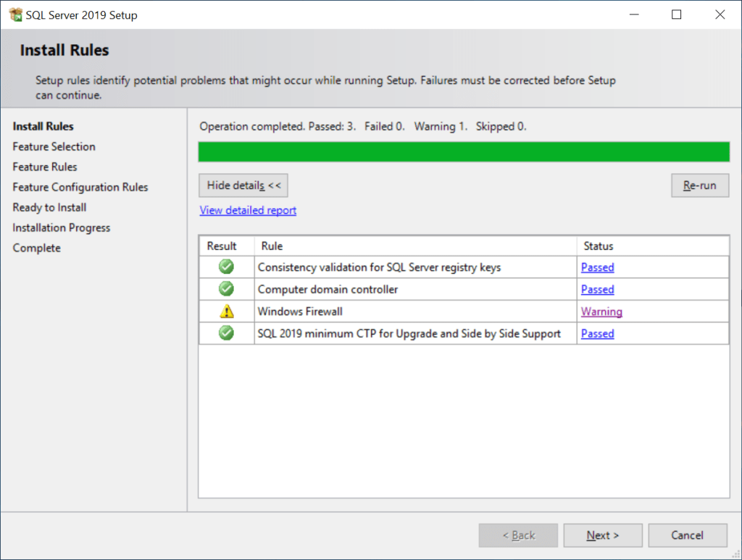Select Ready to Install step in sidebar
This screenshot has height=560, width=742.
(x=49, y=207)
